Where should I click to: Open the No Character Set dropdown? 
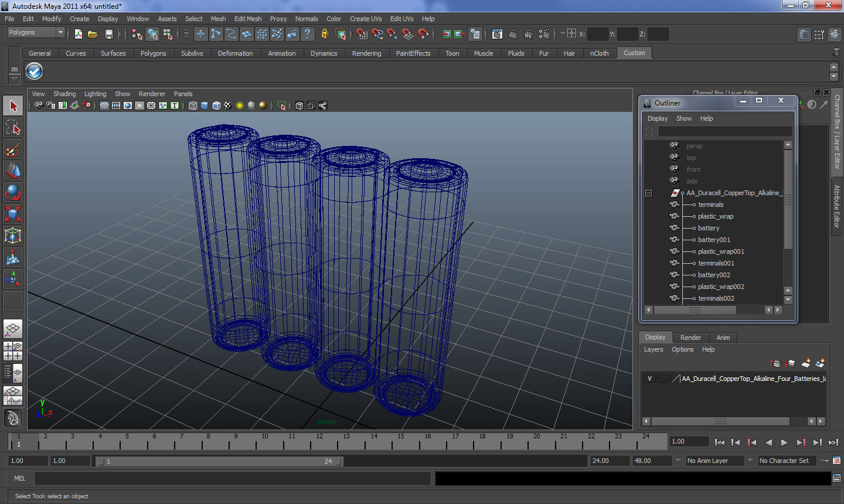pyautogui.click(x=787, y=461)
